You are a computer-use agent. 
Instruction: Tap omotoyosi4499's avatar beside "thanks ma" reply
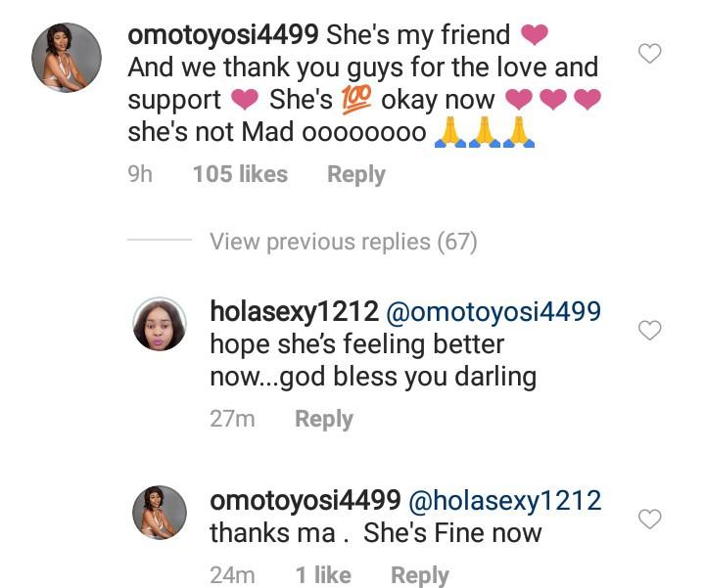(160, 512)
